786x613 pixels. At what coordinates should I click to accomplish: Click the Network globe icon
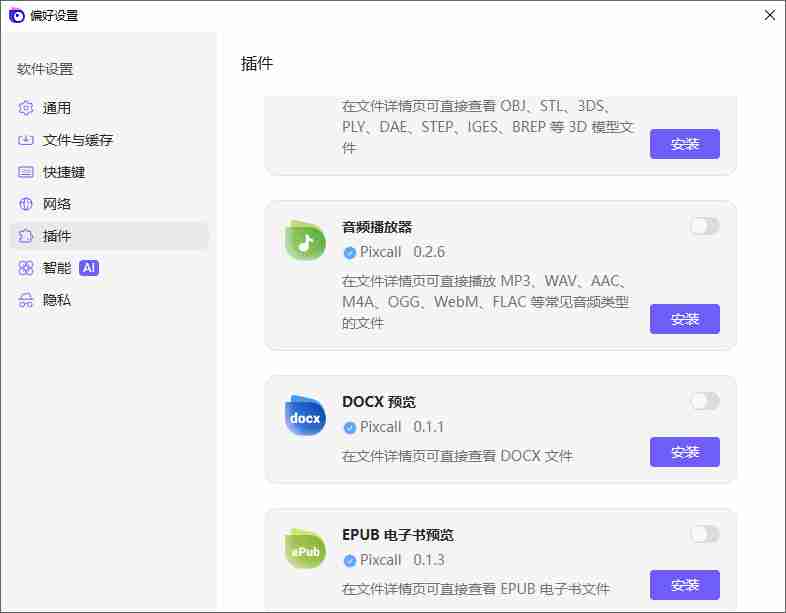point(27,204)
